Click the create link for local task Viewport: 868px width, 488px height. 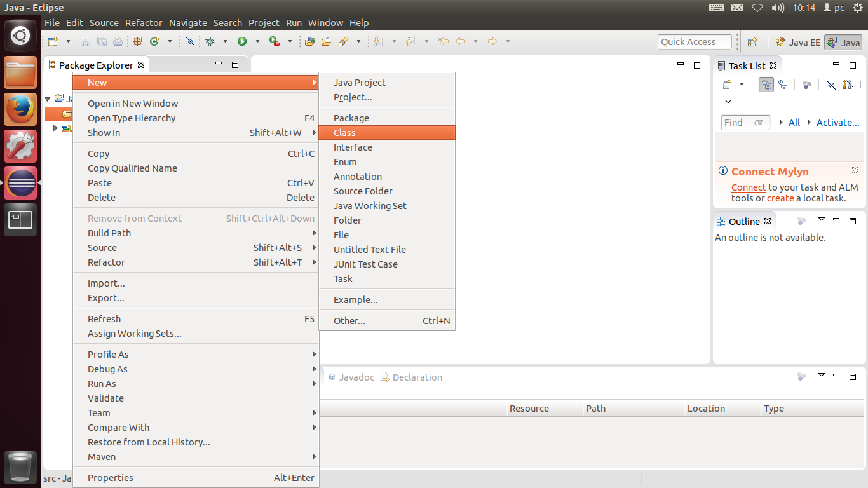[780, 198]
